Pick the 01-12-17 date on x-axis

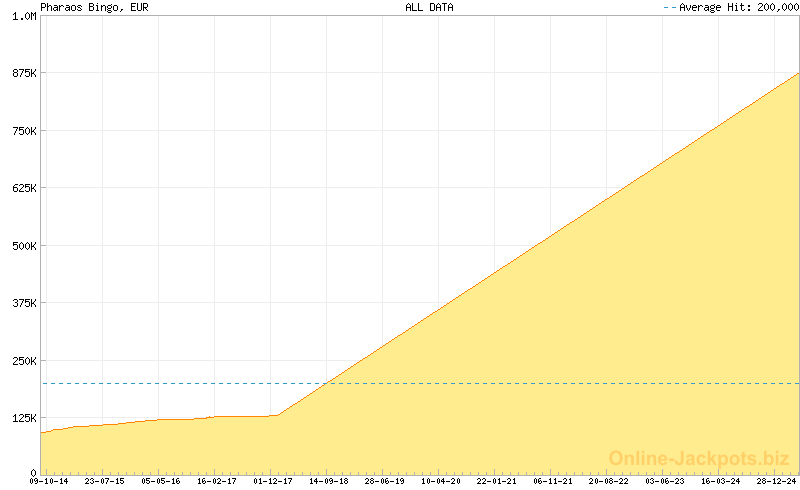[x=273, y=481]
